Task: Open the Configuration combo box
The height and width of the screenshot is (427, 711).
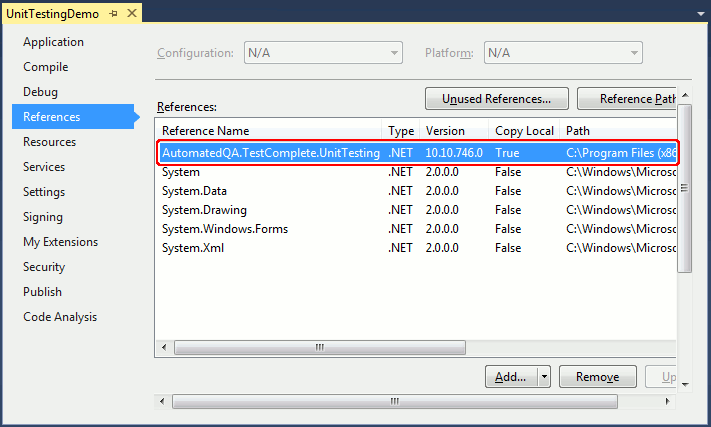Action: (323, 53)
